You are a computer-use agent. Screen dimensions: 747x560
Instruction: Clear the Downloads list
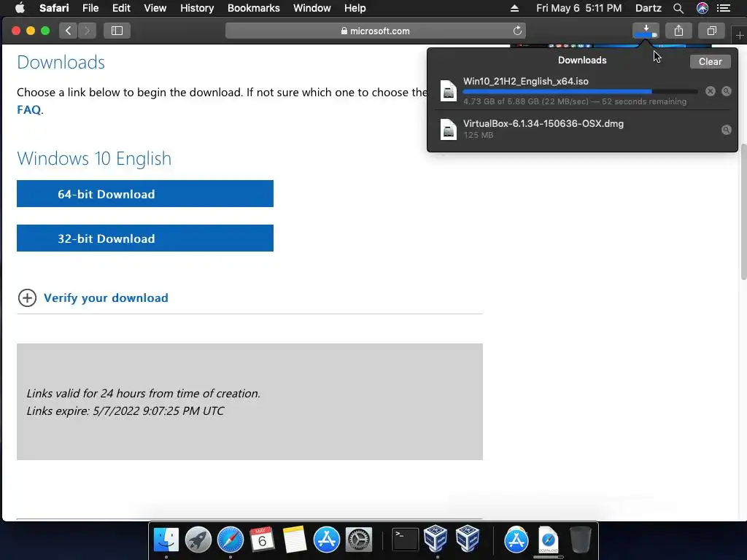click(710, 61)
